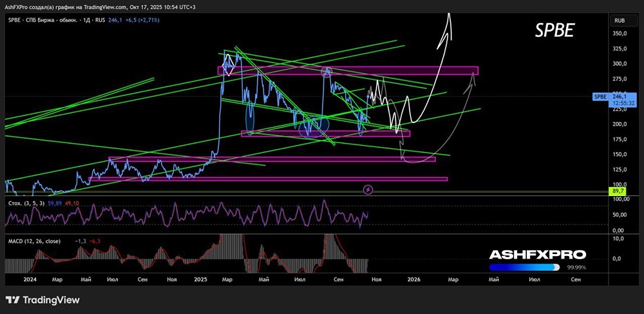
Task: Click the 150,0 price axis label
Action: pos(620,155)
